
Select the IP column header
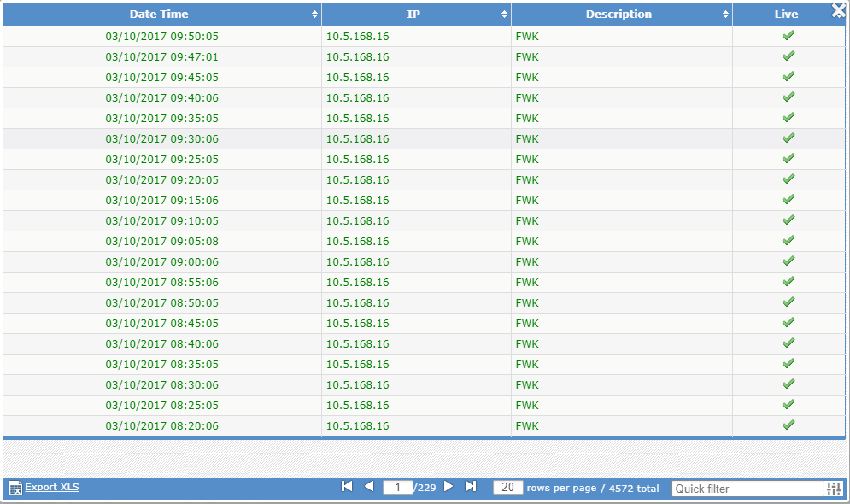point(415,14)
